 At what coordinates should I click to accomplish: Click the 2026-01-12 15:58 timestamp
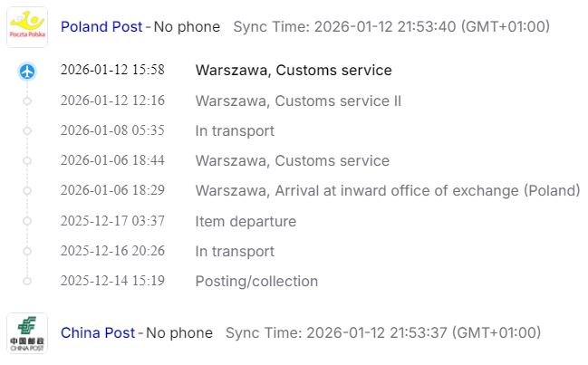click(112, 71)
